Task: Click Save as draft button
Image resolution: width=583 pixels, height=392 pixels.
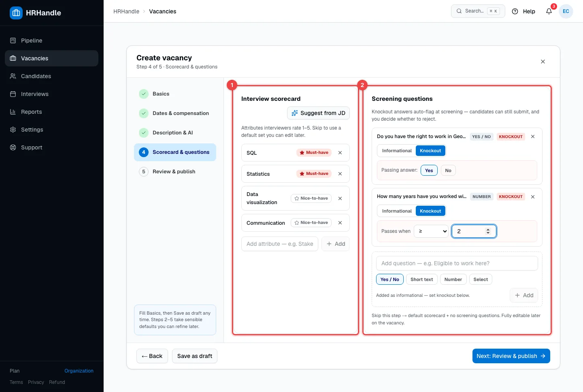Action: click(x=195, y=356)
